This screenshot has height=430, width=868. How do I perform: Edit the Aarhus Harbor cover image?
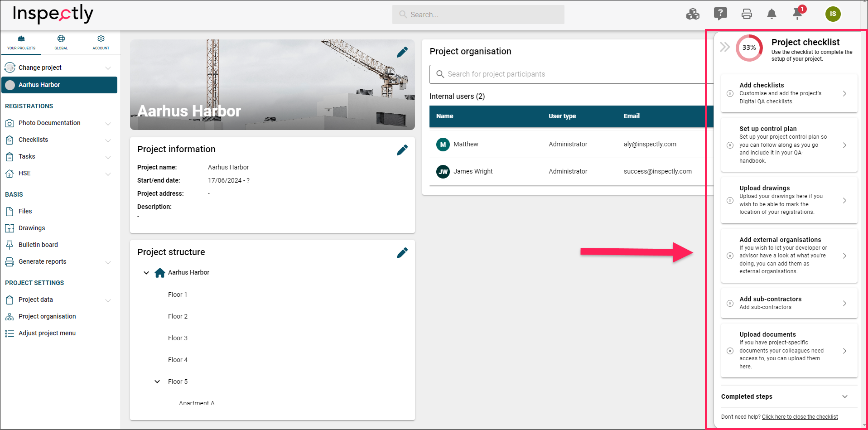tap(402, 52)
